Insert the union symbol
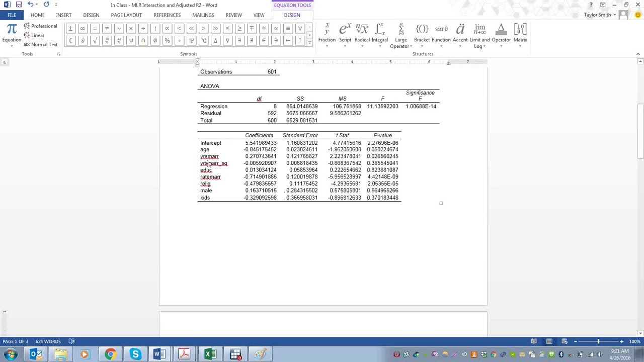The height and width of the screenshot is (362, 644). point(131,41)
